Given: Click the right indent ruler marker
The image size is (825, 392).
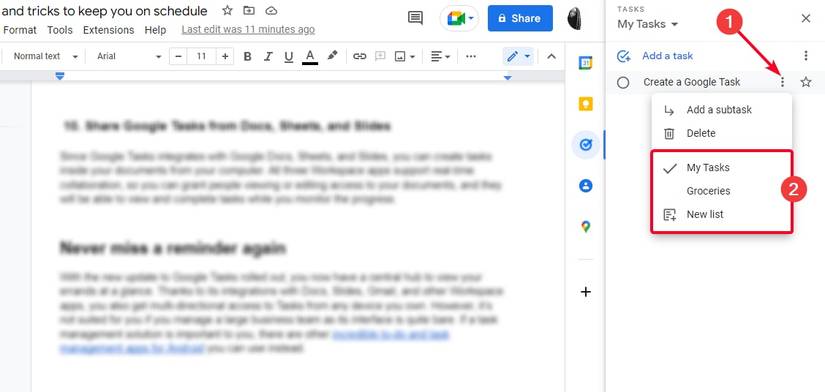Looking at the screenshot, I should click(x=507, y=78).
